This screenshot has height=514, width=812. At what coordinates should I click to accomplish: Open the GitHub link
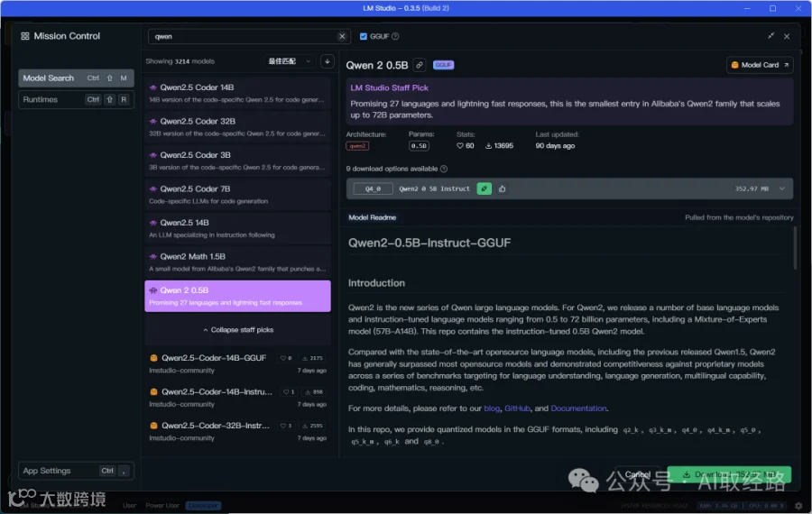coord(517,408)
